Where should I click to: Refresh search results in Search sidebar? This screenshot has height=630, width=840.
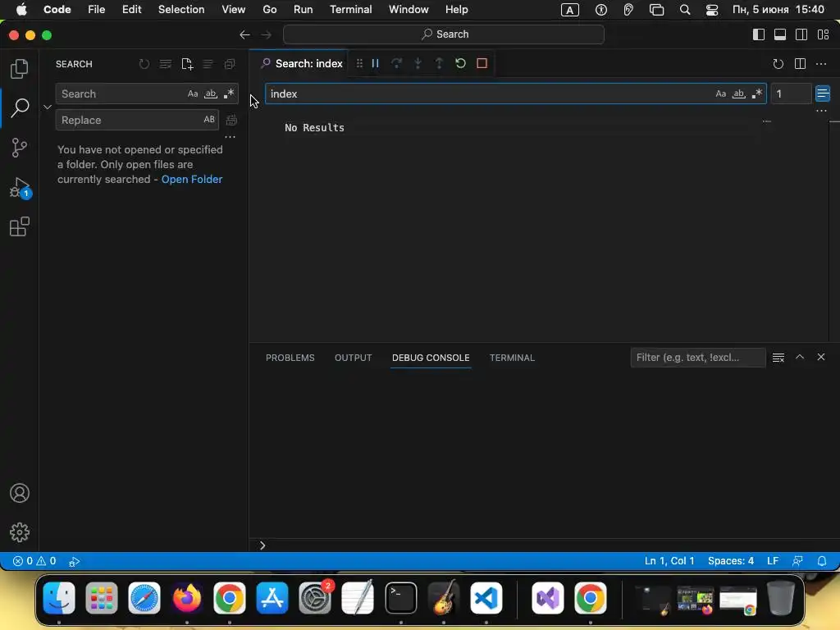(x=144, y=64)
